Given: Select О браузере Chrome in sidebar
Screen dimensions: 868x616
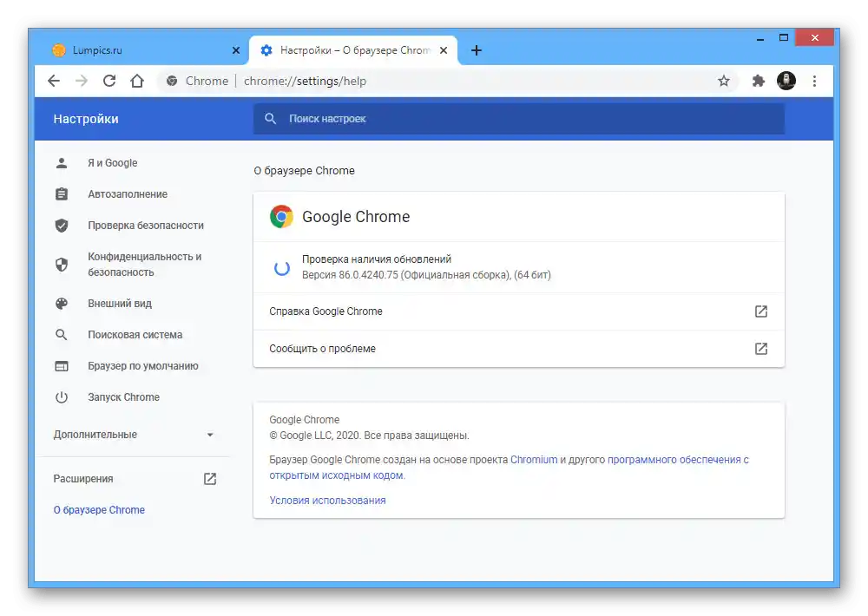Looking at the screenshot, I should [x=99, y=510].
